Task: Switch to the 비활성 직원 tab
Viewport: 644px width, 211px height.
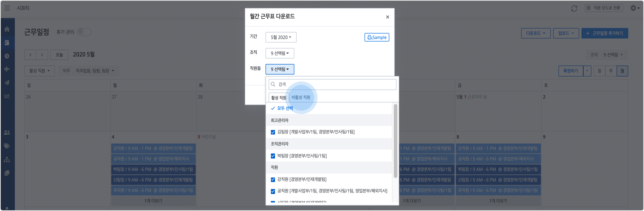Action: tap(301, 97)
